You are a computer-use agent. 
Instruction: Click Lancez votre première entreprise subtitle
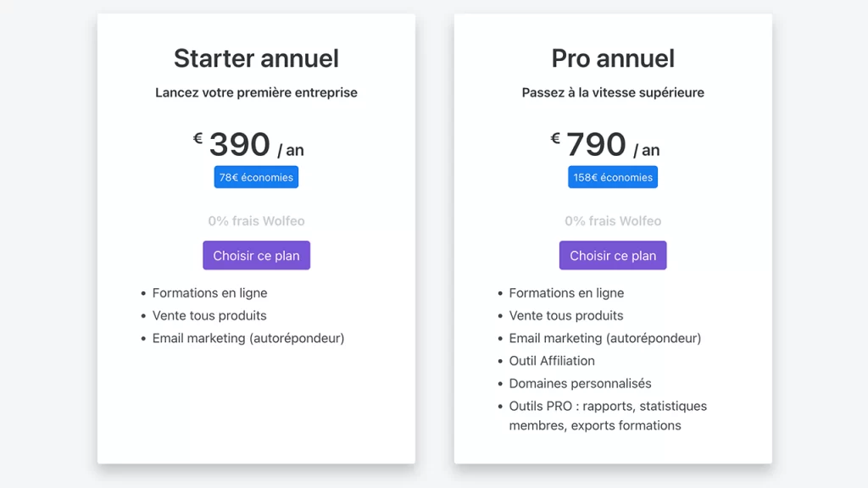tap(256, 92)
